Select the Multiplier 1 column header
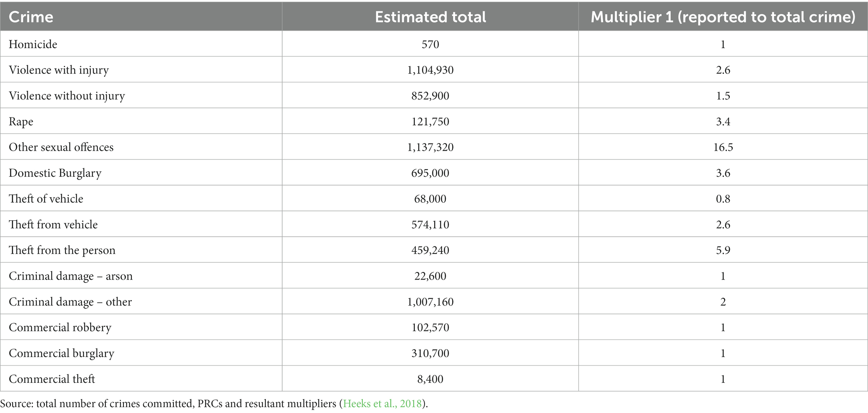Image resolution: width=868 pixels, height=413 pixels. (723, 17)
